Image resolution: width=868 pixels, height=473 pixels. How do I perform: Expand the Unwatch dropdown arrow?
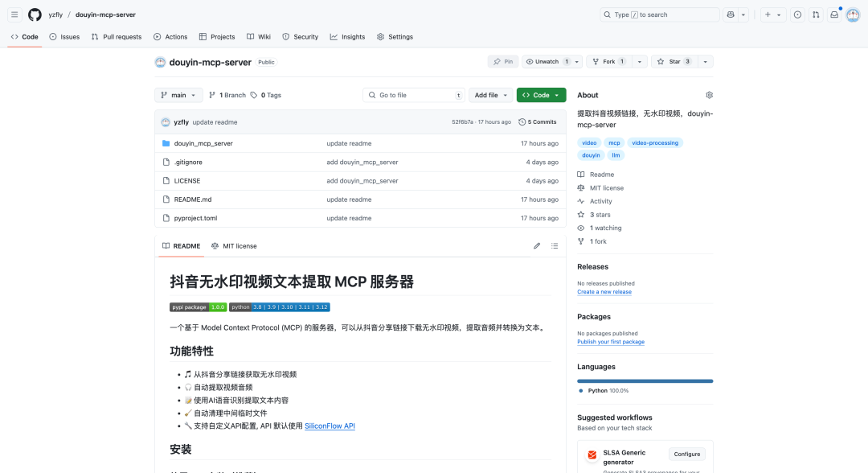pyautogui.click(x=577, y=61)
